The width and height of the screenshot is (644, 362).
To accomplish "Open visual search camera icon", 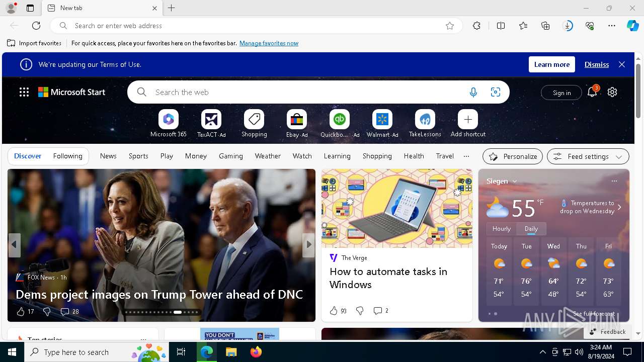I will pyautogui.click(x=496, y=93).
